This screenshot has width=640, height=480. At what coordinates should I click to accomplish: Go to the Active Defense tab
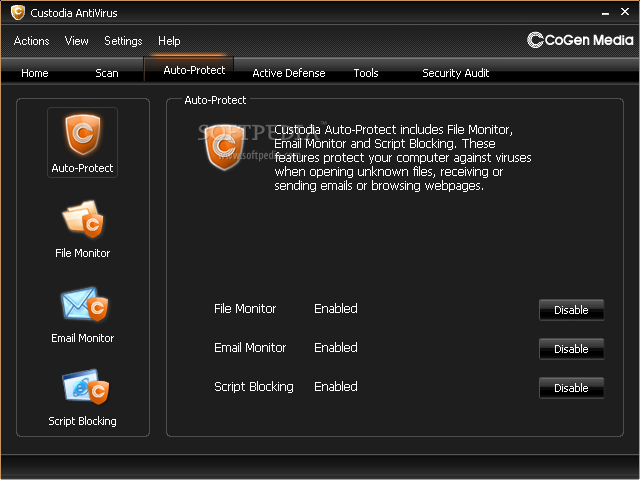click(x=288, y=73)
